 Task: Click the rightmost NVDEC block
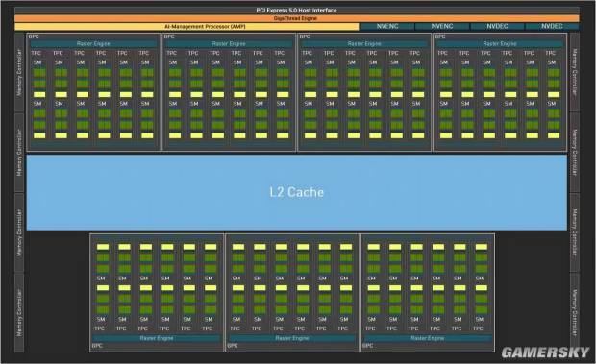tap(552, 27)
